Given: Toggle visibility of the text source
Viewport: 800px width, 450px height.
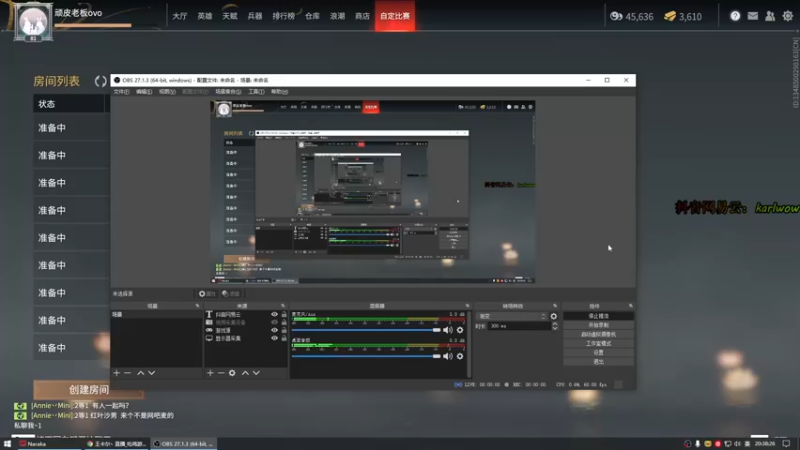Looking at the screenshot, I should pyautogui.click(x=274, y=314).
